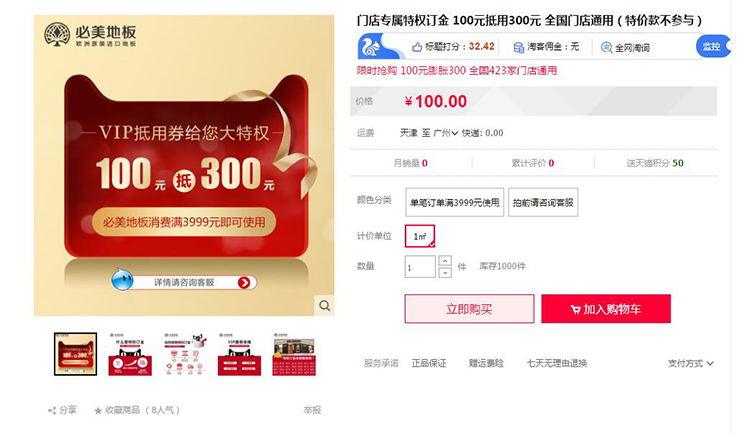Click the 举报 report link

tap(312, 410)
